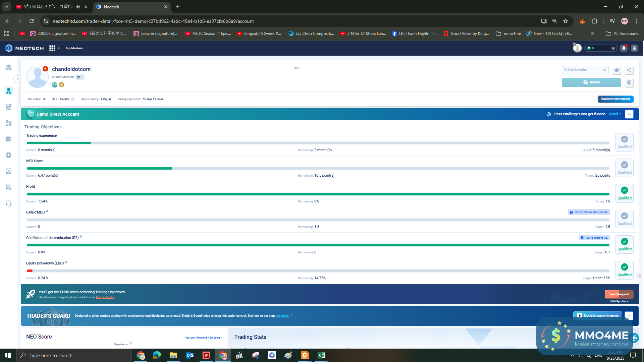Click the share icon on the profile card
Image resolution: width=644 pixels, height=362 pixels.
coord(629,70)
